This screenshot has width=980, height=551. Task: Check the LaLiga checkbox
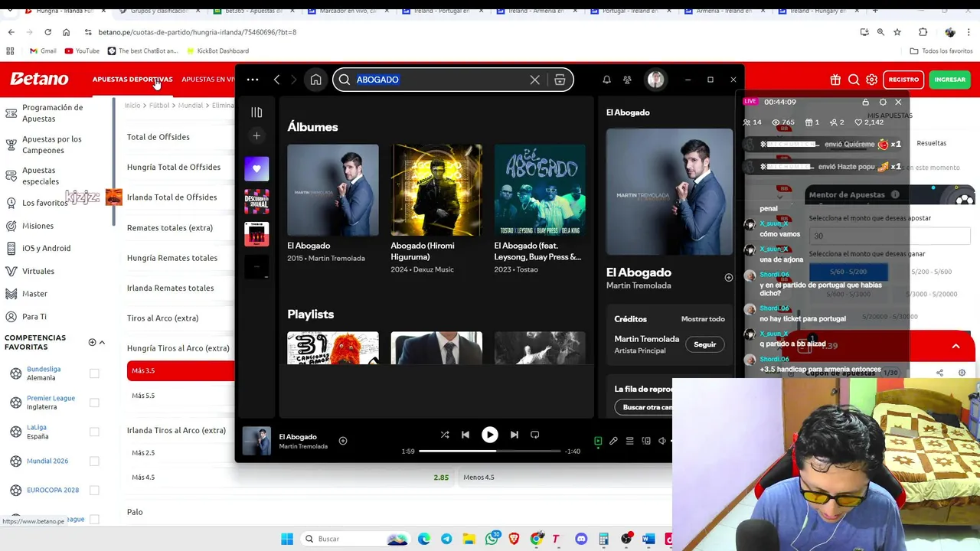pyautogui.click(x=94, y=432)
